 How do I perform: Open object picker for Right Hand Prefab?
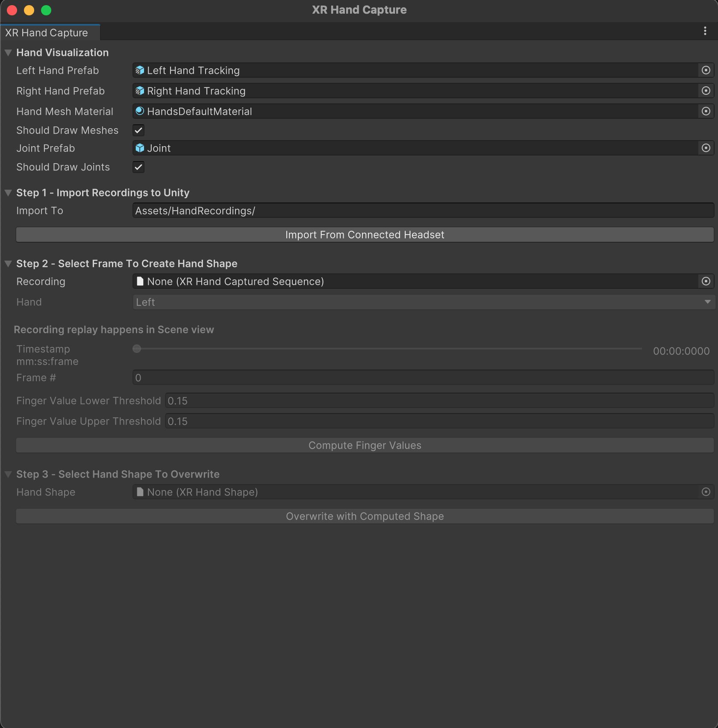[706, 91]
